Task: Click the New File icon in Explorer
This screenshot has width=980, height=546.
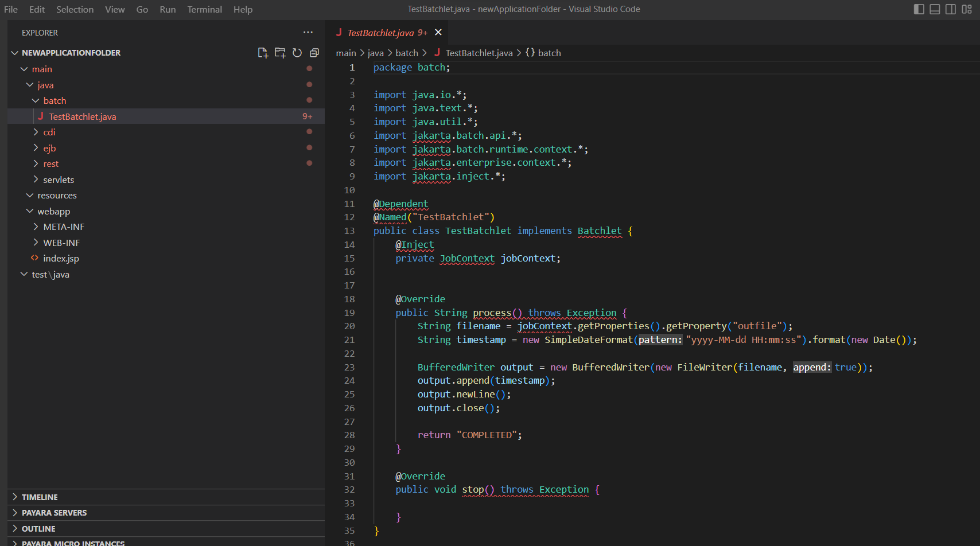Action: point(263,53)
